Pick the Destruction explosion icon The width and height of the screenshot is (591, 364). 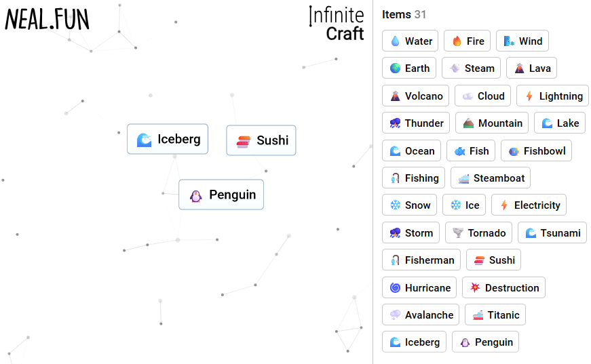pyautogui.click(x=475, y=288)
